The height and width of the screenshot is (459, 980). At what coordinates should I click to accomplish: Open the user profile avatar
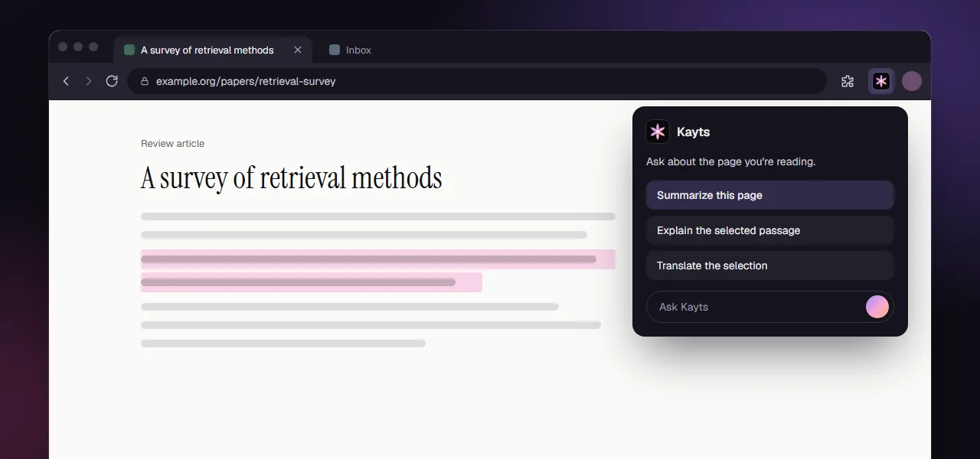pyautogui.click(x=911, y=81)
